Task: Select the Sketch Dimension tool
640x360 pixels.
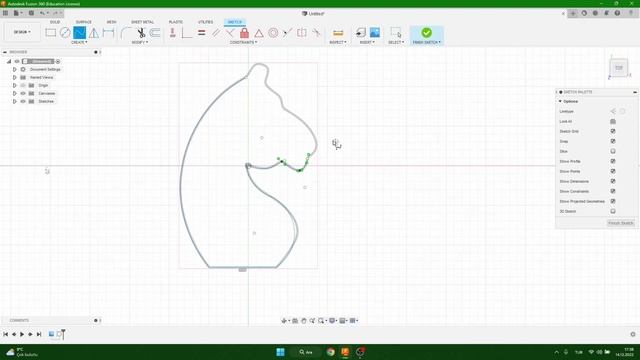Action: [x=109, y=33]
